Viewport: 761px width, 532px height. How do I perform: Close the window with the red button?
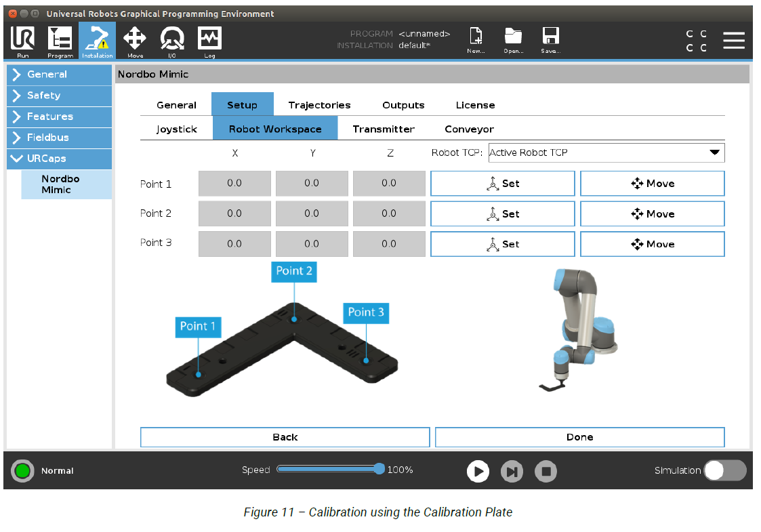(13, 14)
